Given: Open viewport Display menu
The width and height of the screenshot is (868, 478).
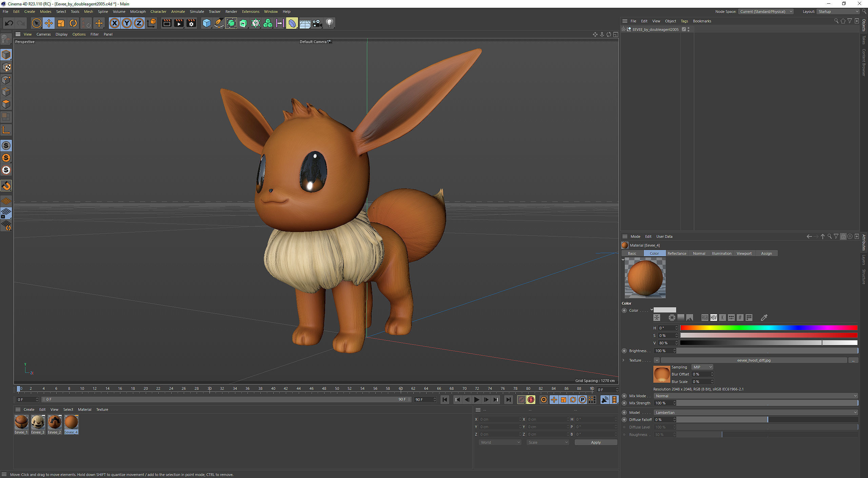Looking at the screenshot, I should 61,34.
